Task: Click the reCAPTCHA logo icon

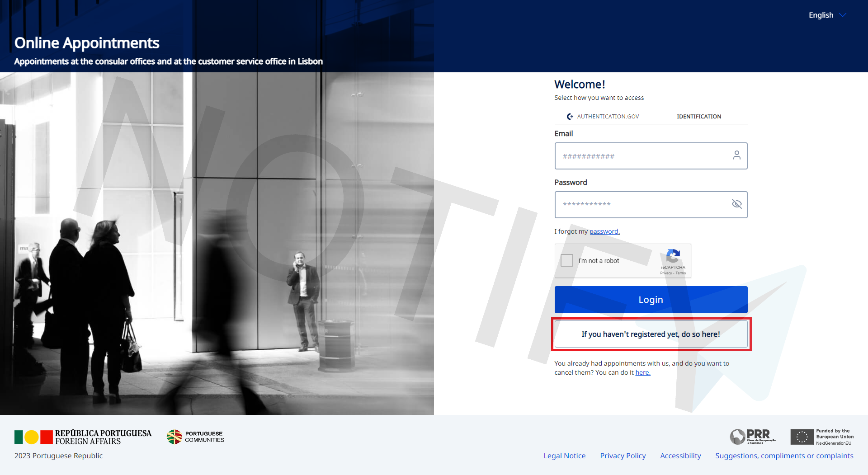Action: pyautogui.click(x=673, y=256)
